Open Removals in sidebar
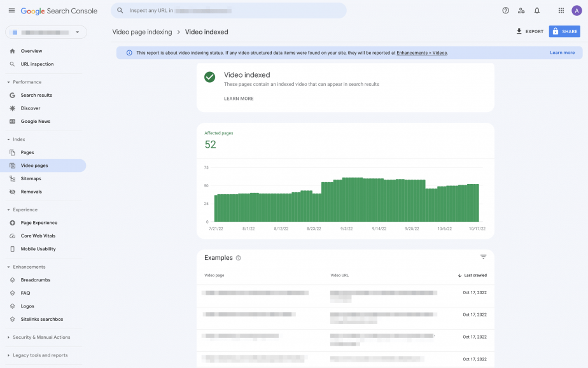This screenshot has width=588, height=368. (31, 192)
